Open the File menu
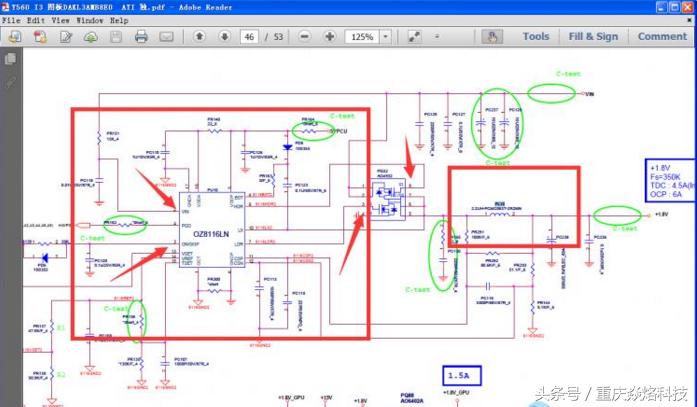Viewport: 697px width, 407px height. coord(12,20)
